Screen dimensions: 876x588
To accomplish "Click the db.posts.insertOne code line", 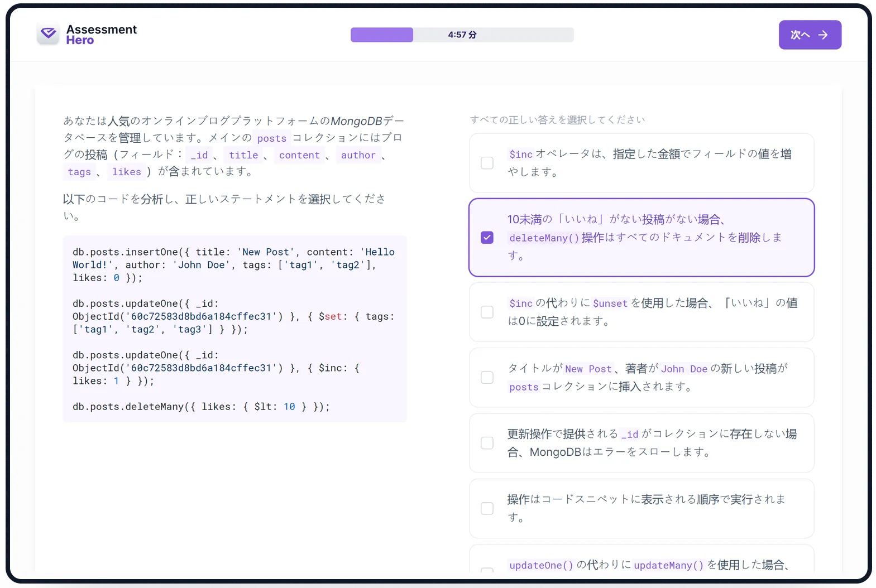I will click(x=233, y=265).
